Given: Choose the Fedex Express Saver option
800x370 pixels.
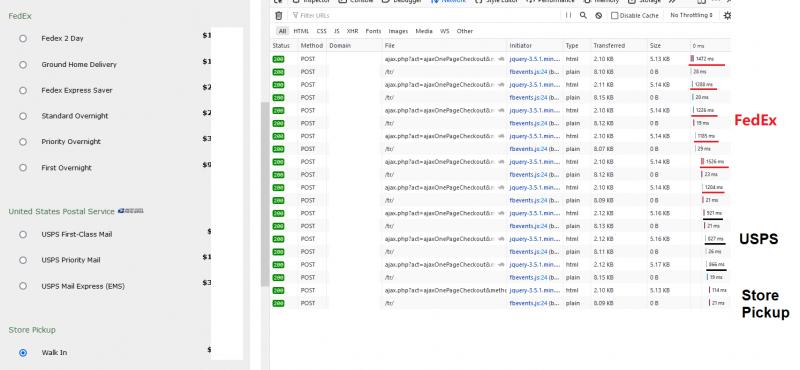Looking at the screenshot, I should coord(23,90).
